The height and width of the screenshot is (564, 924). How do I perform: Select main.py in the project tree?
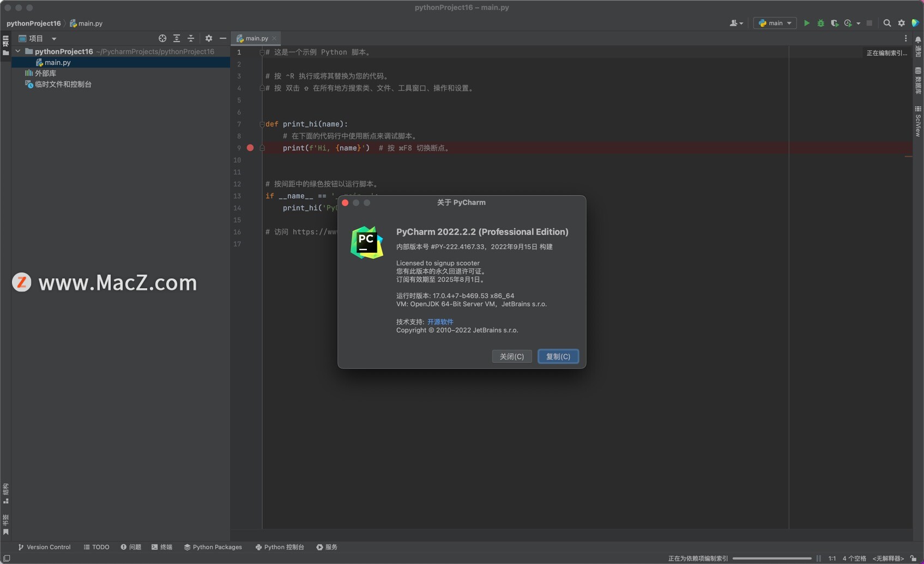tap(120, 62)
